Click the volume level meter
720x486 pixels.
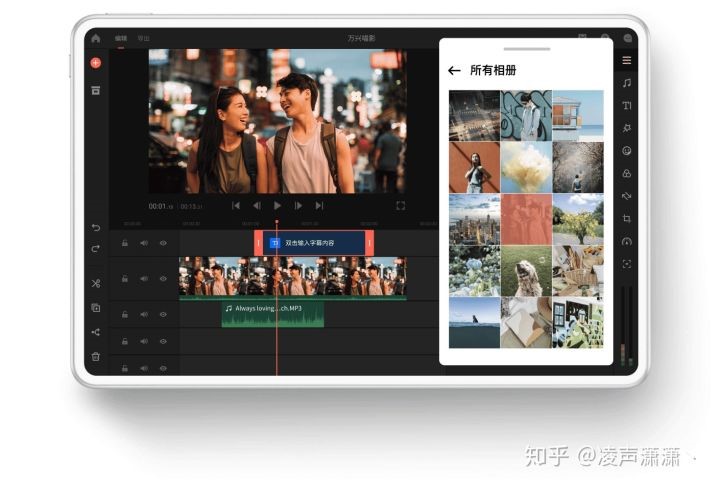click(x=627, y=325)
